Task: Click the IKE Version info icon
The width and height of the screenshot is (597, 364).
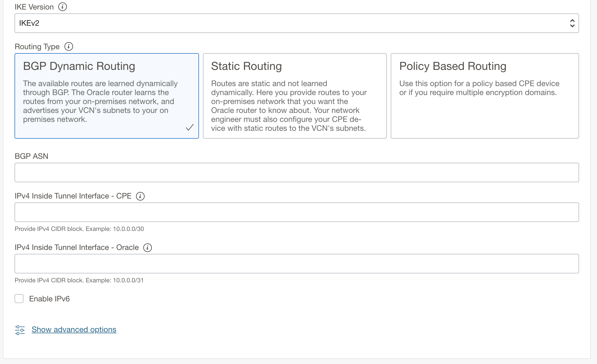Action: pyautogui.click(x=62, y=7)
